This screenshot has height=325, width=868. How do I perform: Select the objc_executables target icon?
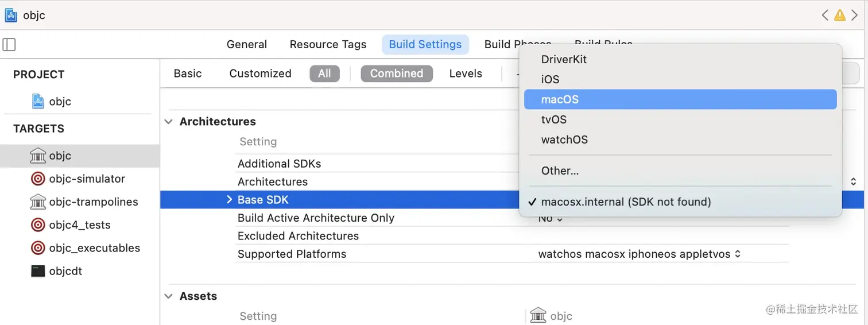(x=38, y=248)
